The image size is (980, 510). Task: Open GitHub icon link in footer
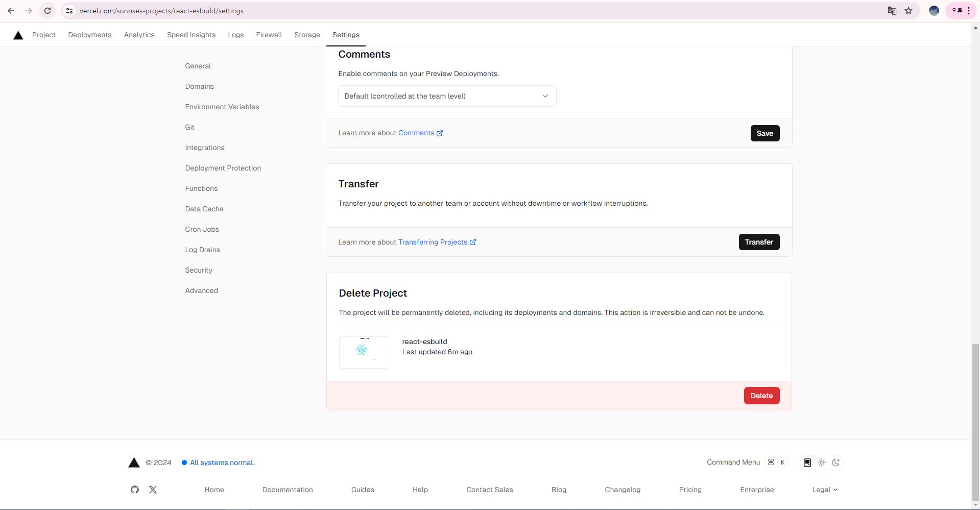tap(135, 490)
